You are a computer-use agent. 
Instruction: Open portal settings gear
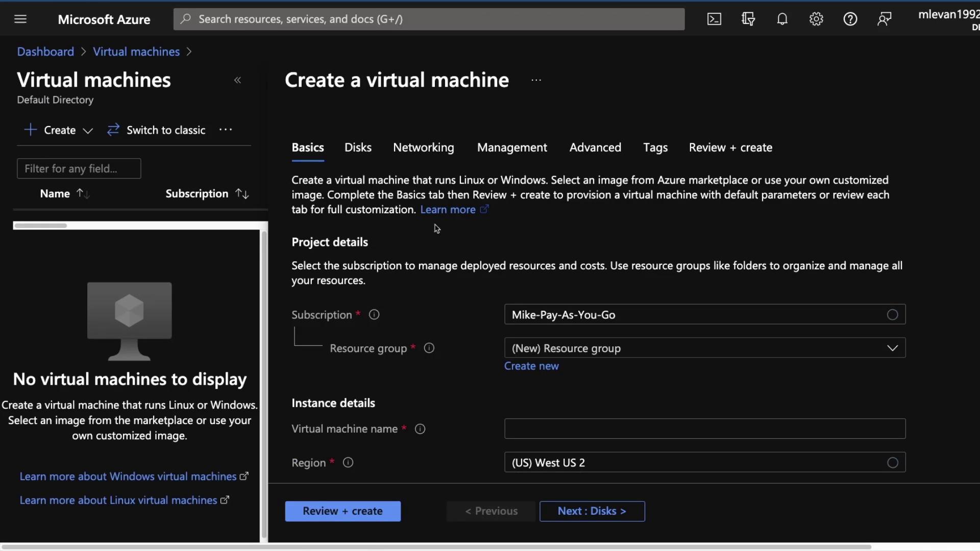pyautogui.click(x=816, y=19)
